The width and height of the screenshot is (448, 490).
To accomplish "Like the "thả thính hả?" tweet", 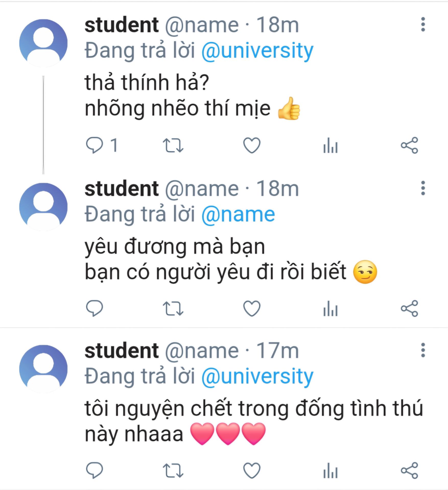I will (x=252, y=145).
